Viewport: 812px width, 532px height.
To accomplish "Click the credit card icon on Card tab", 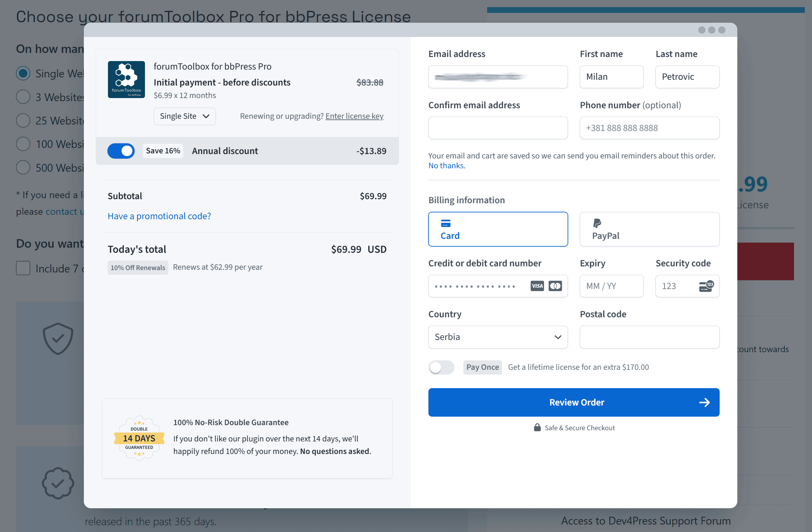I will 446,223.
